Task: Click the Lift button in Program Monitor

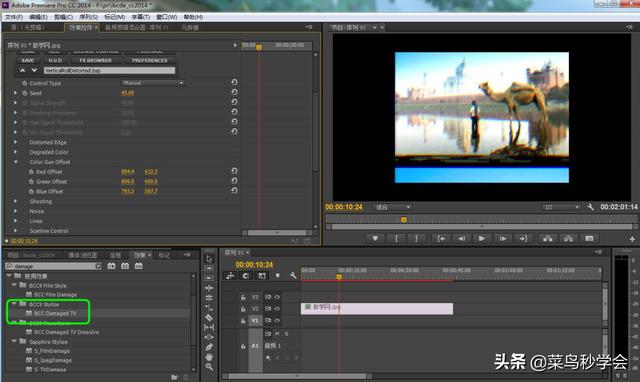Action: coord(547,238)
